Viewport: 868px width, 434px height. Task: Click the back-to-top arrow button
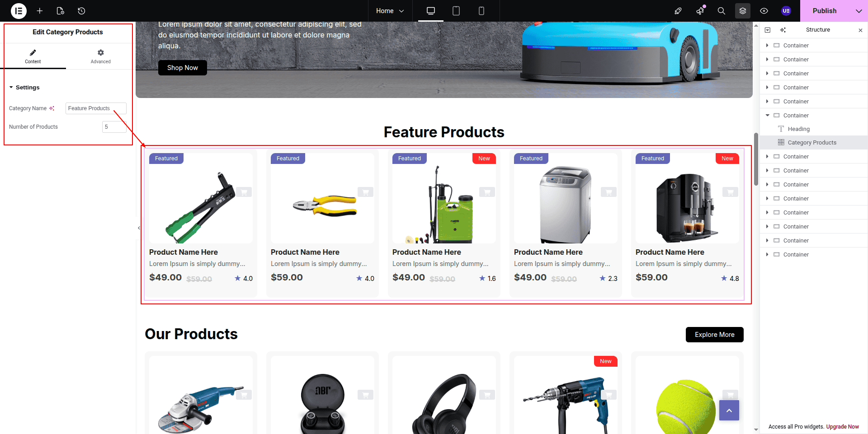point(729,411)
